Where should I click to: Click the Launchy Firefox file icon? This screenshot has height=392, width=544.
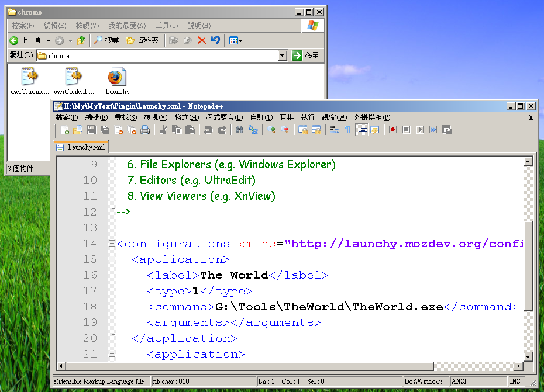coord(117,78)
